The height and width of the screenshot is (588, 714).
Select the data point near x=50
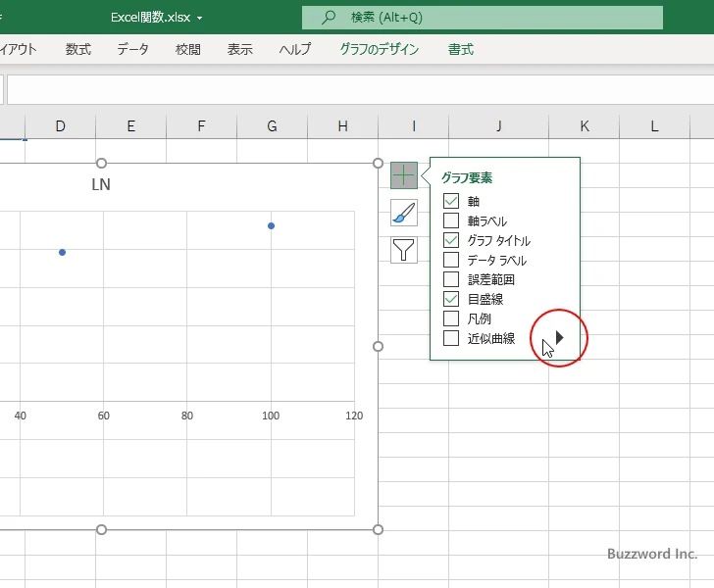click(x=63, y=252)
